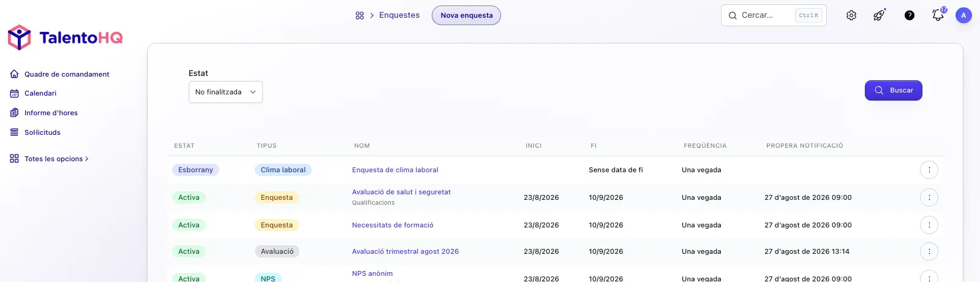Sort by PROPERA NOTIFICACIÓ column header

(805, 146)
